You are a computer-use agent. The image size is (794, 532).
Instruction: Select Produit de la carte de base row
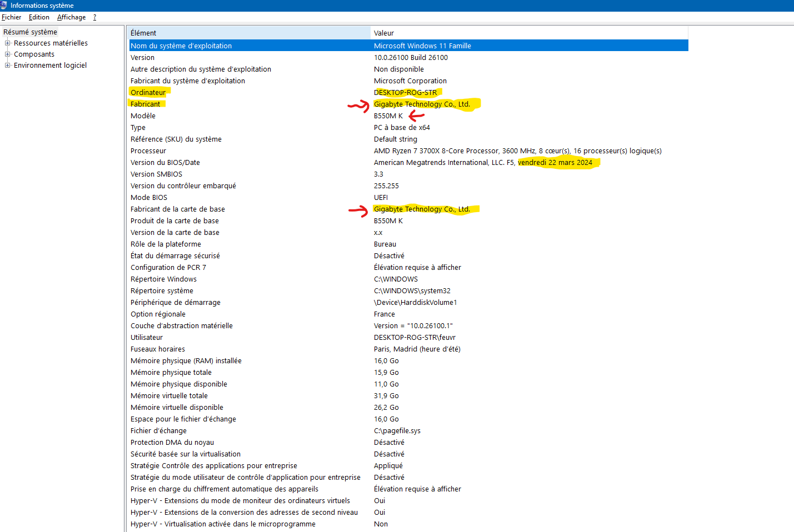174,221
